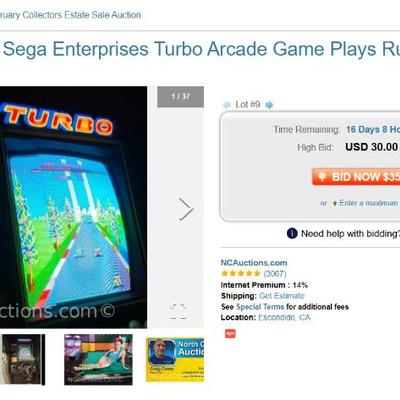The height and width of the screenshot is (400, 400).
Task: Open the Enter a maximum bid link
Action: pos(369,203)
